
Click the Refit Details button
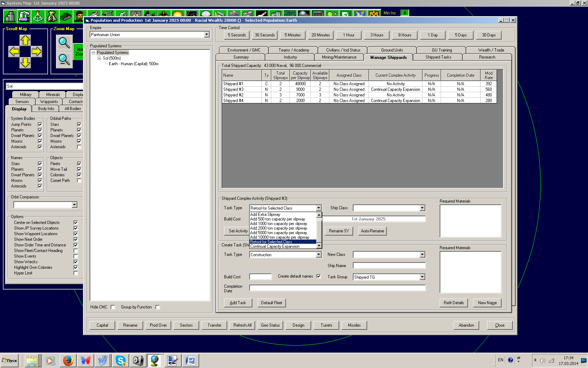click(454, 303)
